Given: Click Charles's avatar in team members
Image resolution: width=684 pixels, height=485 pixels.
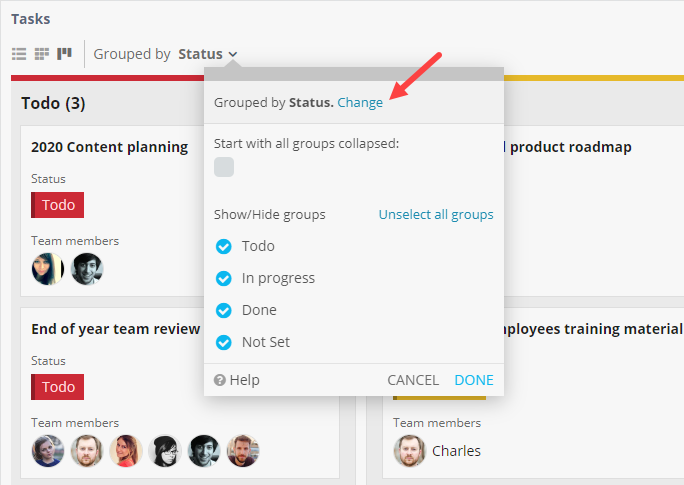Looking at the screenshot, I should pos(410,451).
